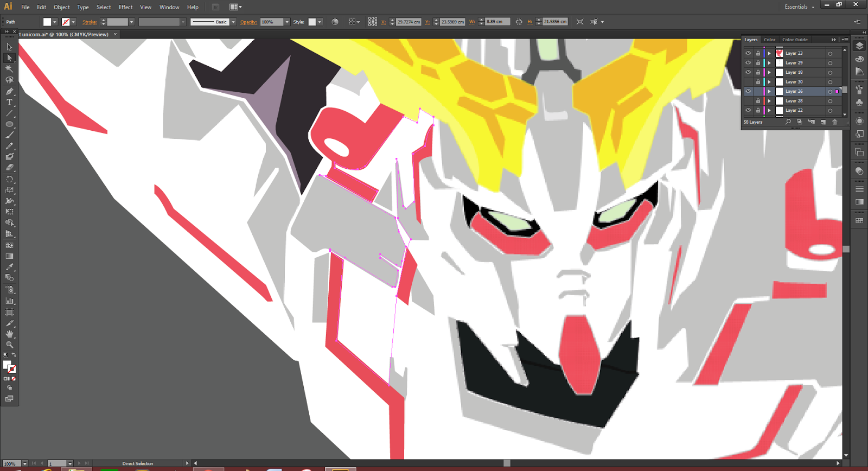Select the Magic Wand tool
Image resolution: width=868 pixels, height=471 pixels.
[9, 69]
